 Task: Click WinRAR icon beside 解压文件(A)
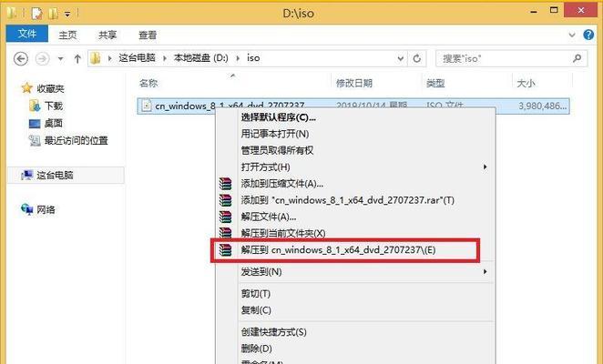pos(225,217)
